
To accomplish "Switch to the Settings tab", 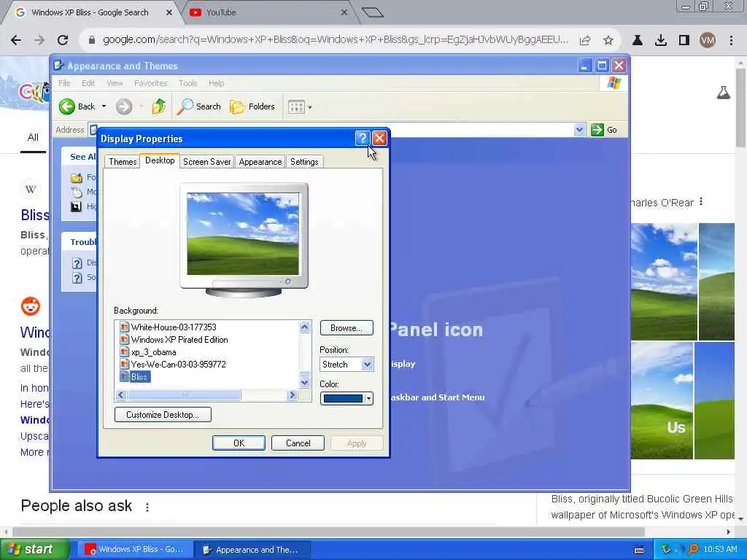I will pos(304,162).
